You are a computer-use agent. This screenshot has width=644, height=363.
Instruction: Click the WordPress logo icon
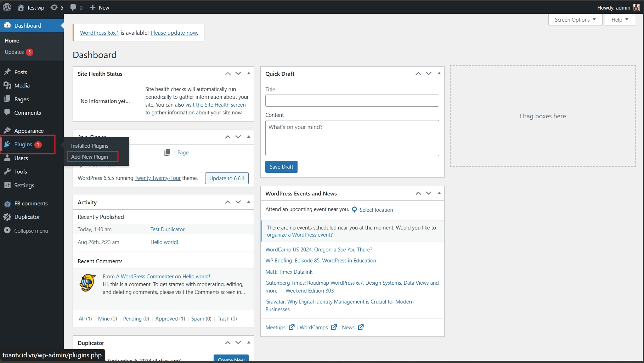coord(7,7)
